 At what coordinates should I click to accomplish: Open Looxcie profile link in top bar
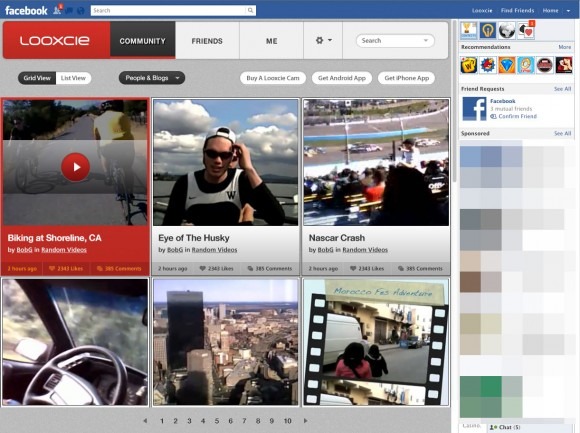coord(482,10)
